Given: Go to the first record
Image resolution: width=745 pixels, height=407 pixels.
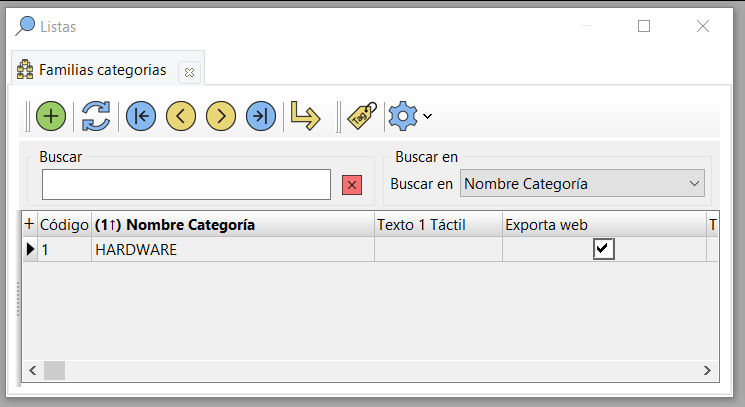Looking at the screenshot, I should (x=141, y=116).
